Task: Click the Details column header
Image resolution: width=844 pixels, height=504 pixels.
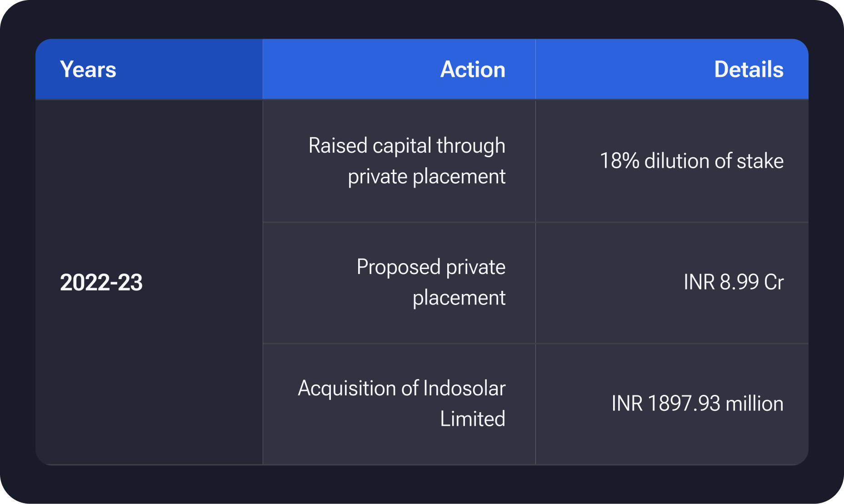Action: coord(749,70)
